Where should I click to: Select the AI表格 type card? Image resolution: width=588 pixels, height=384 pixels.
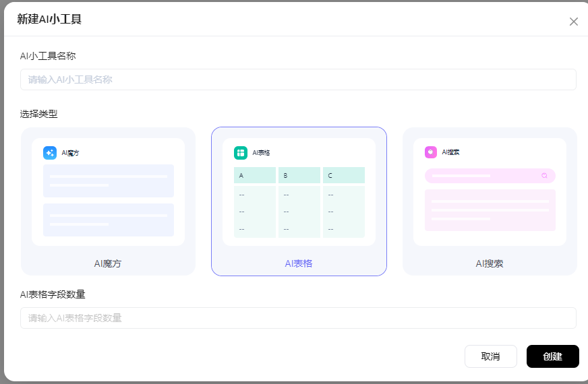[x=299, y=201]
